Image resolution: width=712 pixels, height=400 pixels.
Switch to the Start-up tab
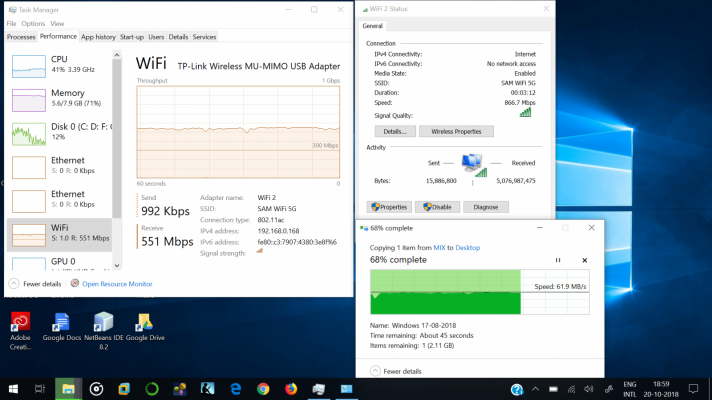pyautogui.click(x=132, y=37)
